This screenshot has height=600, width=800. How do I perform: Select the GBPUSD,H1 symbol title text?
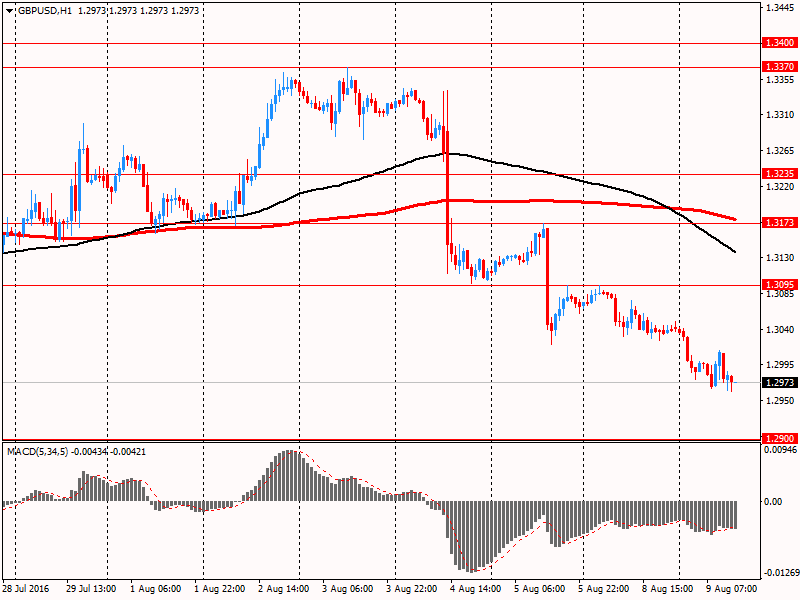point(44,11)
